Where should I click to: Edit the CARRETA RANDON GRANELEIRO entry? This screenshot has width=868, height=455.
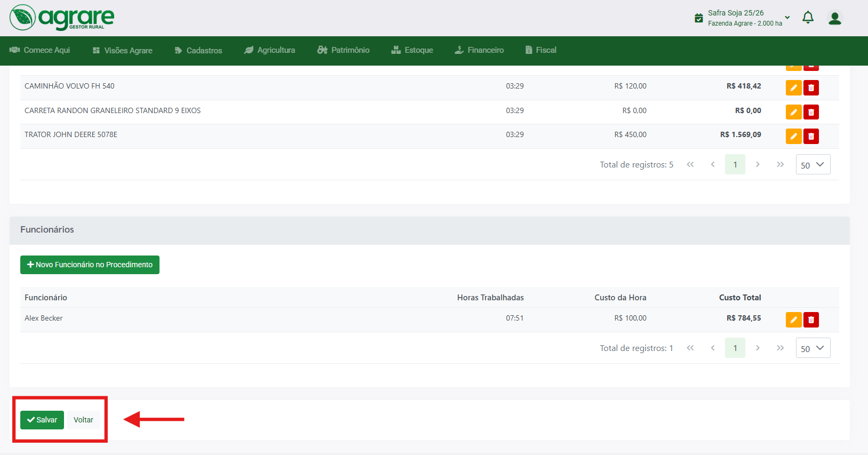[x=793, y=112]
